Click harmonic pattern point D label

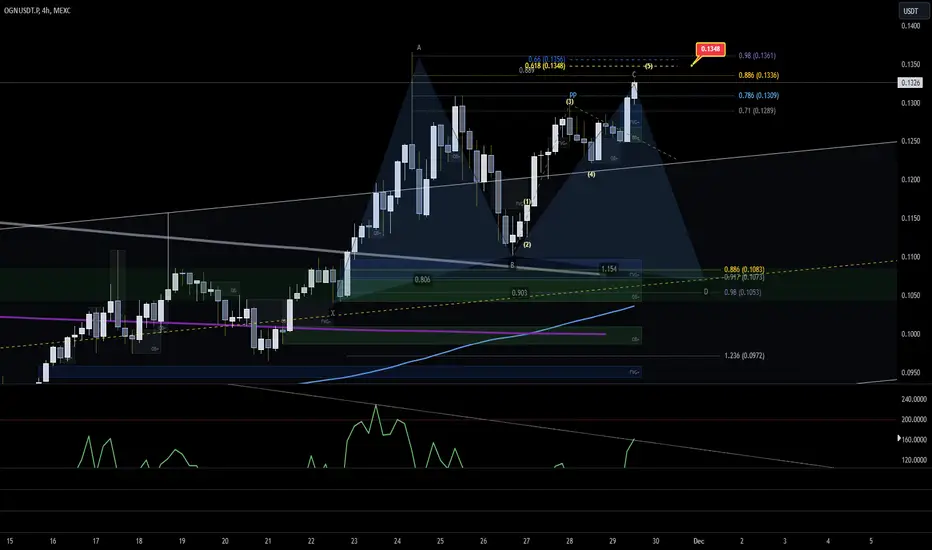(706, 292)
